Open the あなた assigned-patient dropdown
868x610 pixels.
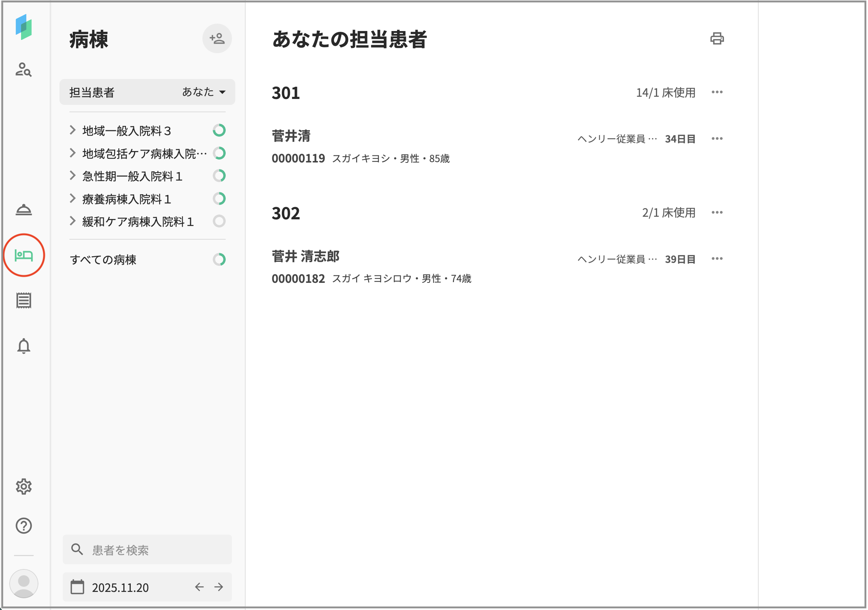(204, 92)
